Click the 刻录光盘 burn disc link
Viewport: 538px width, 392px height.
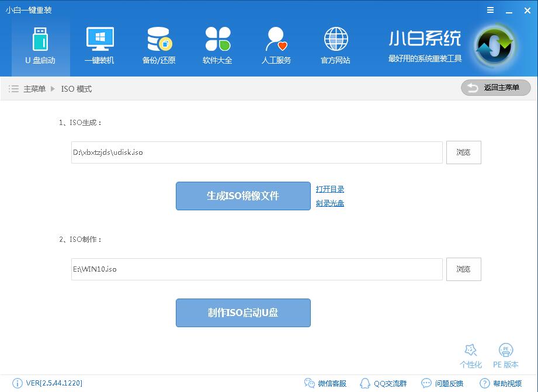(329, 203)
